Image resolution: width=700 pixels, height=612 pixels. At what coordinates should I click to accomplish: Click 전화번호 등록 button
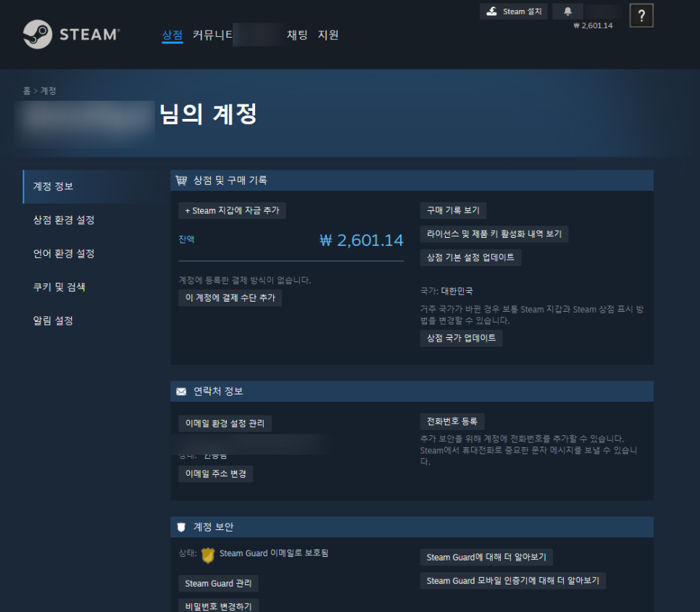click(x=452, y=421)
